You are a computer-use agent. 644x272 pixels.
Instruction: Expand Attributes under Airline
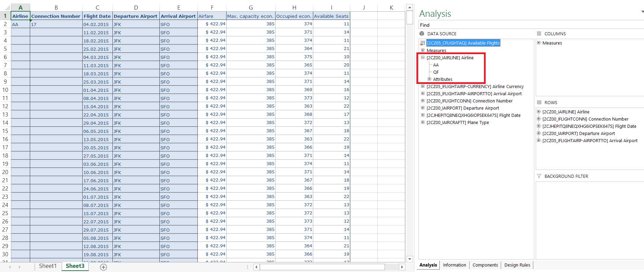tap(429, 79)
